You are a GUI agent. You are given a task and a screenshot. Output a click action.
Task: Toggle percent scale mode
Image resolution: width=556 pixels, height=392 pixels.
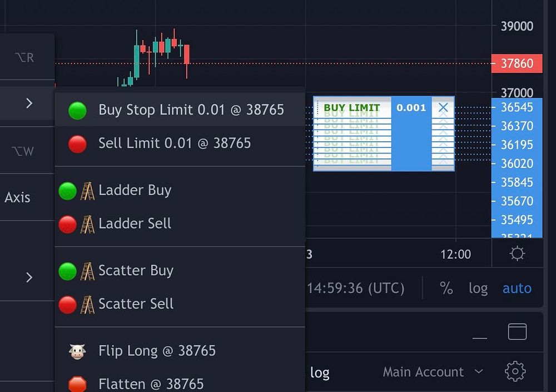446,288
